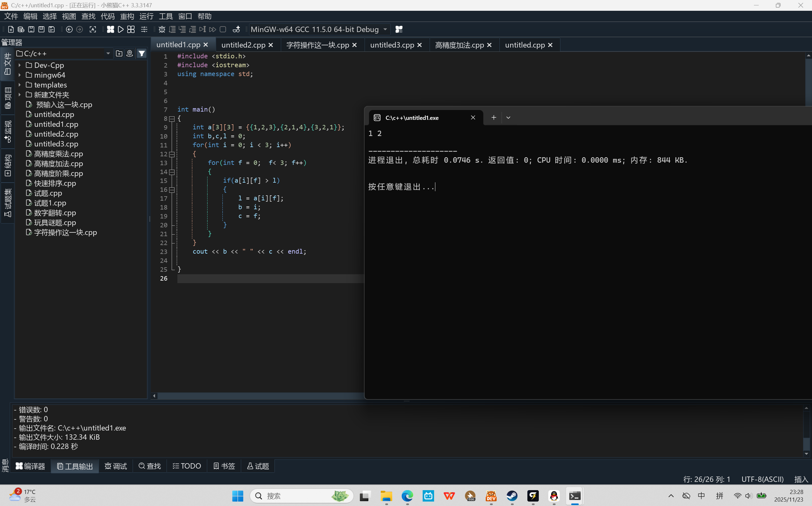The image size is (812, 506).
Task: Click the compiler options sliders icon
Action: pos(144,29)
